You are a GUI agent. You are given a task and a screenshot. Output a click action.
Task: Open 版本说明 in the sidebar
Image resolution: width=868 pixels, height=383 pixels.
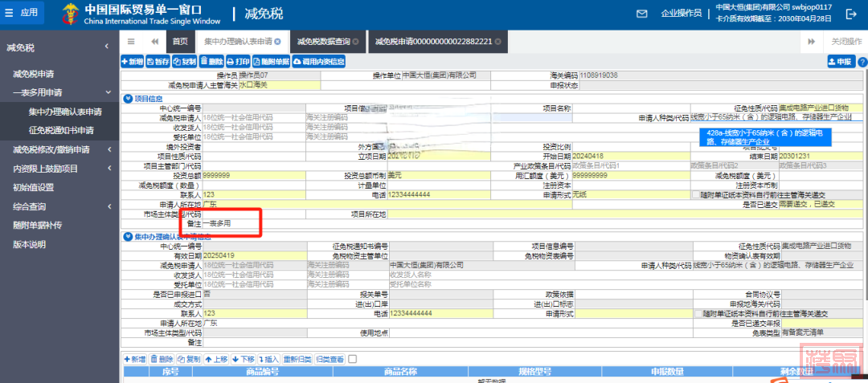(30, 244)
